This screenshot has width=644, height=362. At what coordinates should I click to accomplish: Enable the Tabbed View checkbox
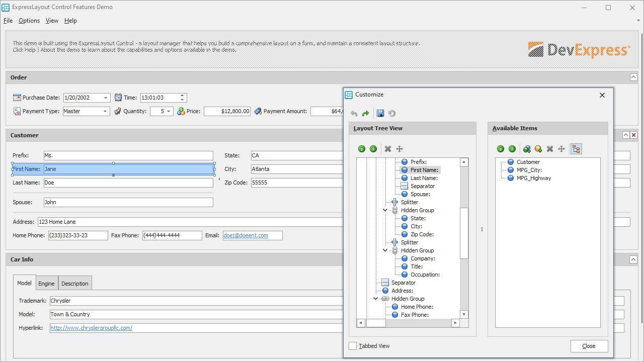tap(353, 346)
